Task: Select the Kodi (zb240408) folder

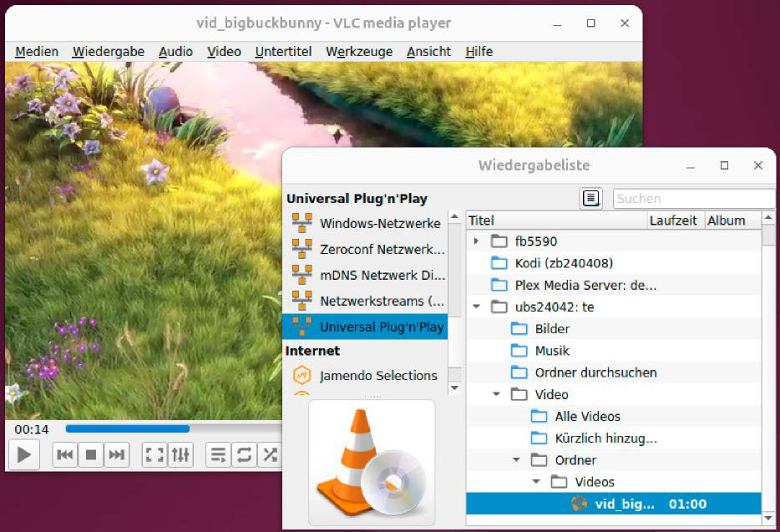Action: [614, 263]
